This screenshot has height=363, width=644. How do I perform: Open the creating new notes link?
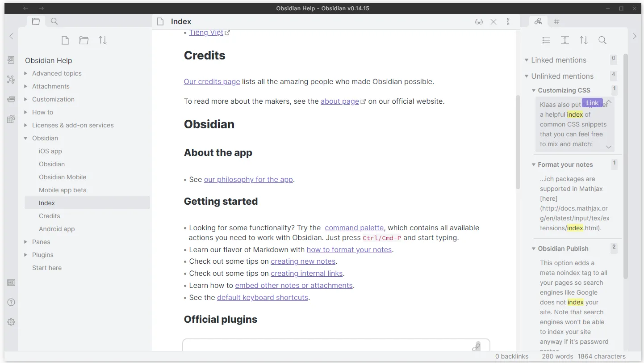click(303, 261)
